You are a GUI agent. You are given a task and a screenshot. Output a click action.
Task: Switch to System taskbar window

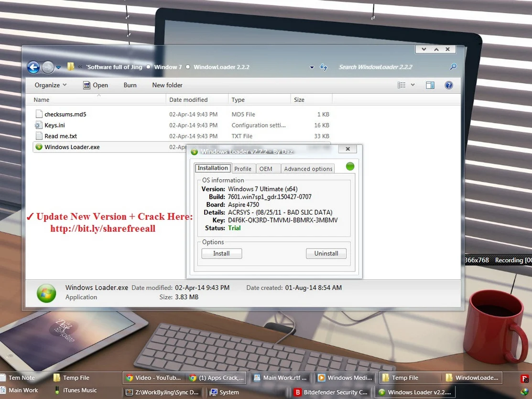pyautogui.click(x=247, y=392)
